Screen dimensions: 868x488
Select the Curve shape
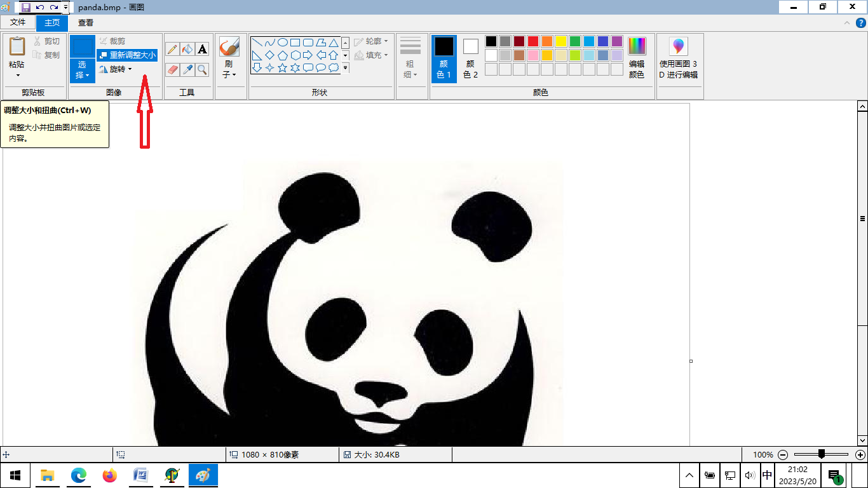tap(270, 43)
